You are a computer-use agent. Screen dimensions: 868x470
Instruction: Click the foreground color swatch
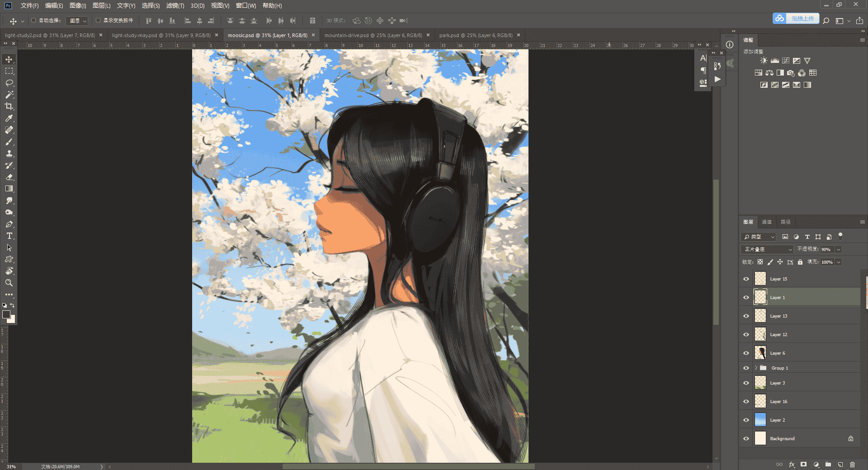(x=6, y=314)
